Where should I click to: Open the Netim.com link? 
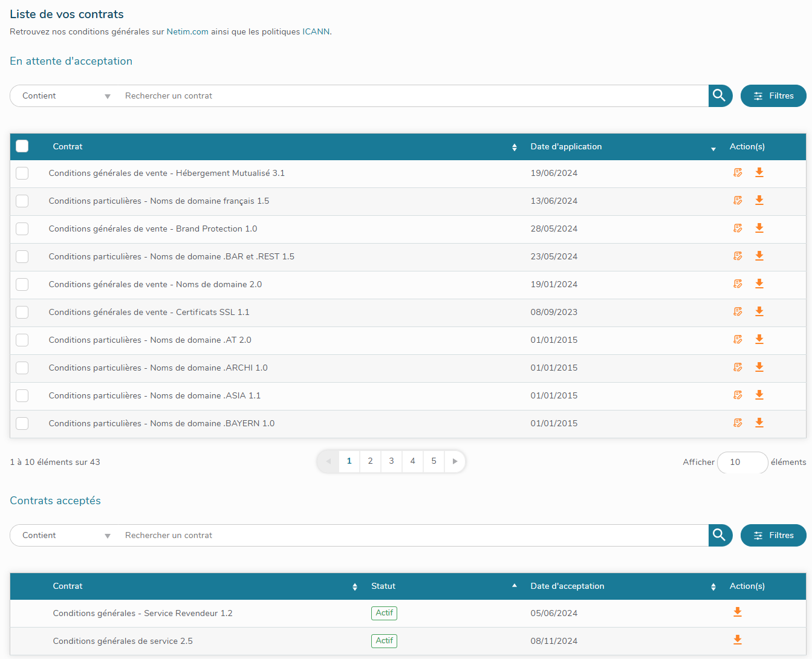187,31
